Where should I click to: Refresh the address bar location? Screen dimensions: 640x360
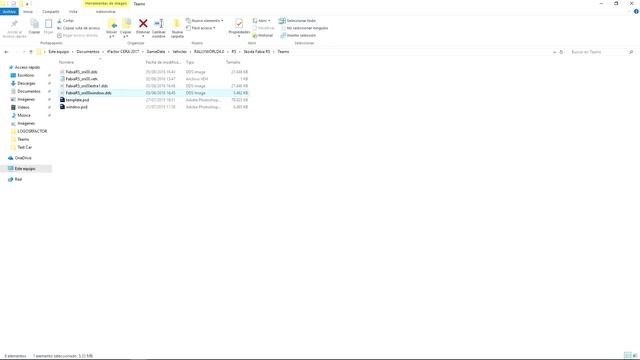coord(561,52)
